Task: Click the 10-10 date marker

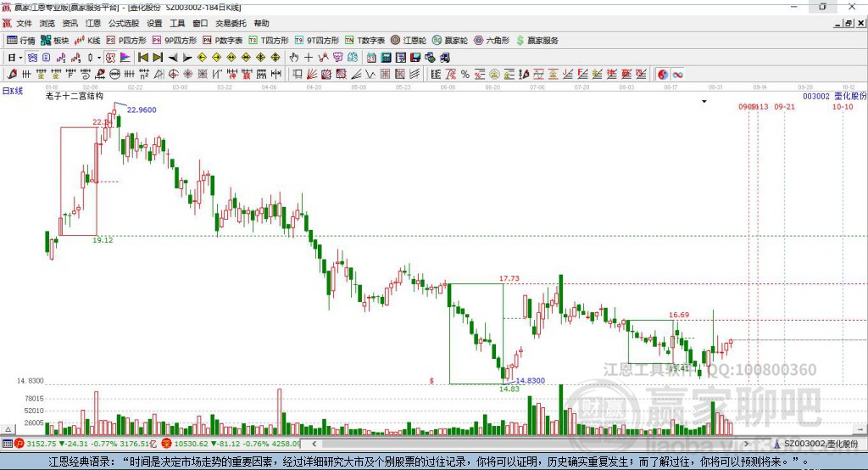Action: tap(843, 106)
